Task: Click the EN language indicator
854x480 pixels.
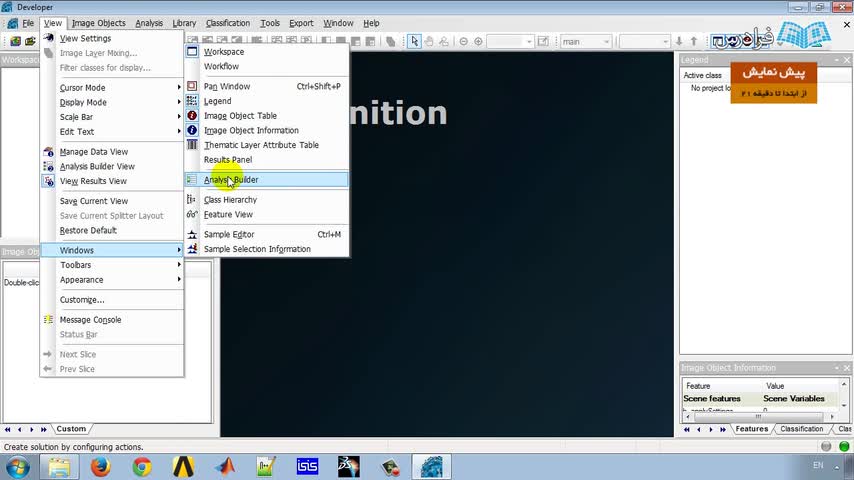Action: [818, 465]
